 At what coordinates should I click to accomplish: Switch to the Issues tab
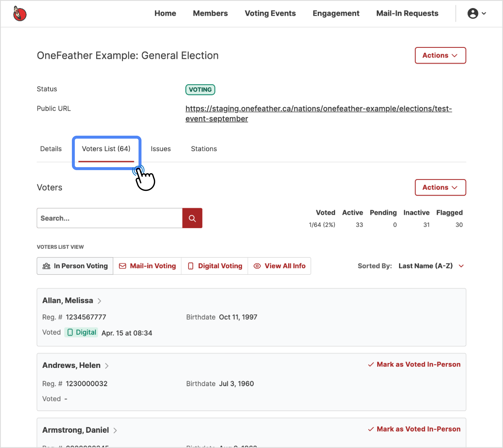click(161, 149)
